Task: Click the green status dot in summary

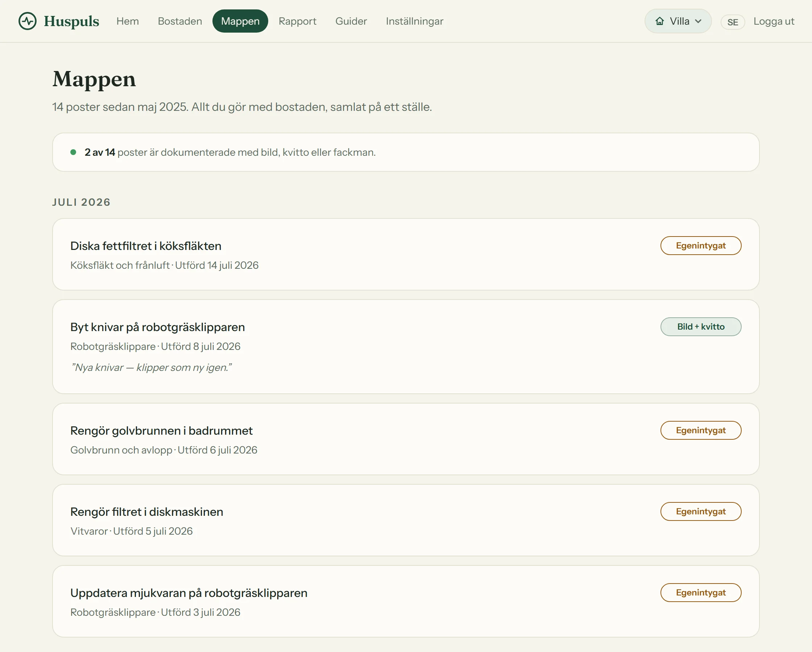Action: coord(74,152)
